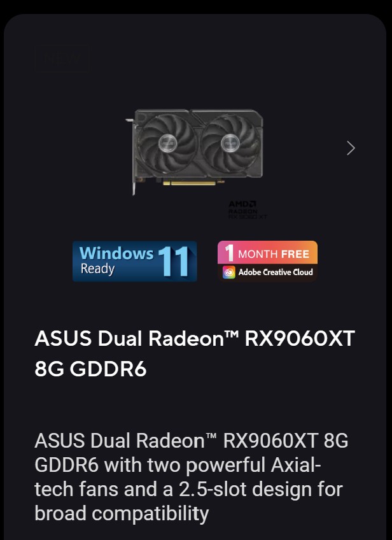Click the Adobe Creative Cloud label text
The width and height of the screenshot is (392, 540).
click(276, 272)
